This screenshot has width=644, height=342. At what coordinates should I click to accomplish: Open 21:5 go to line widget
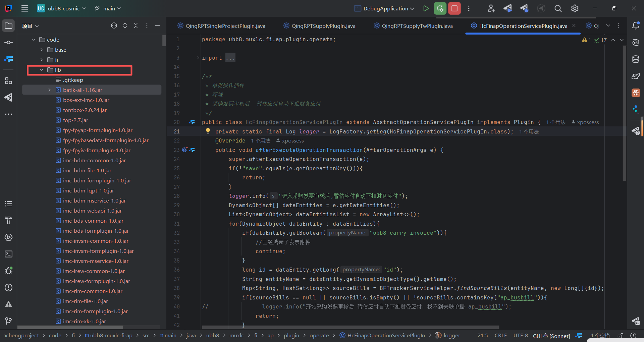point(483,336)
